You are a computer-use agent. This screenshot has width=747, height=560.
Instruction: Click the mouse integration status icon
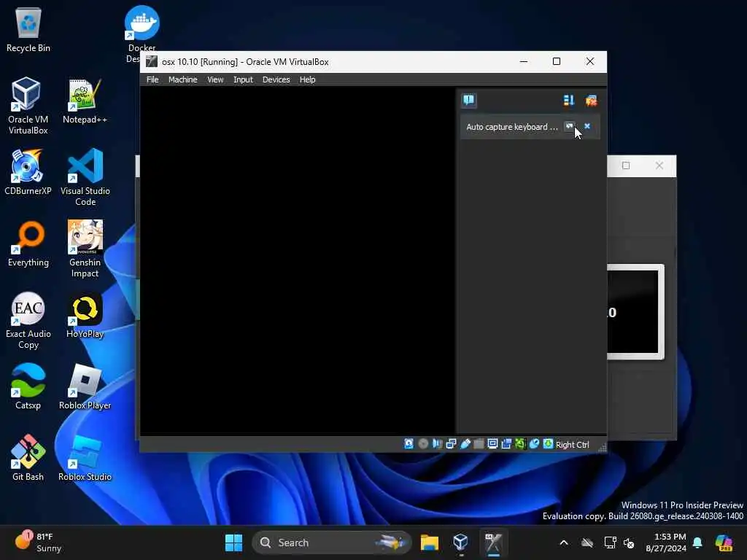pyautogui.click(x=534, y=444)
